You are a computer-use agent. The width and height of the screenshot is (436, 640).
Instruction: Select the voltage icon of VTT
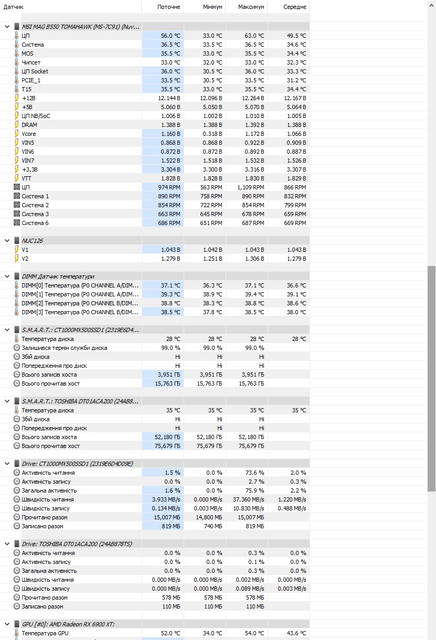17,178
